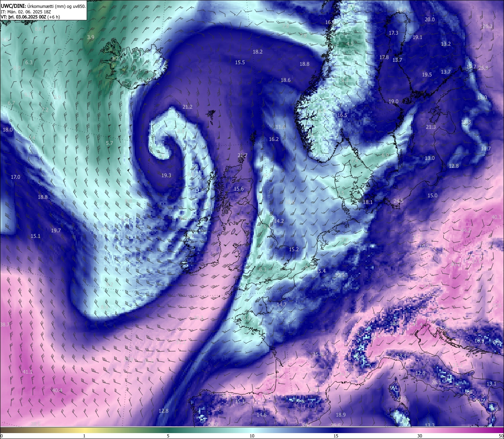The image size is (504, 439).
Task: Select the 19.7 value in western Atlantic
Action: pyautogui.click(x=56, y=230)
